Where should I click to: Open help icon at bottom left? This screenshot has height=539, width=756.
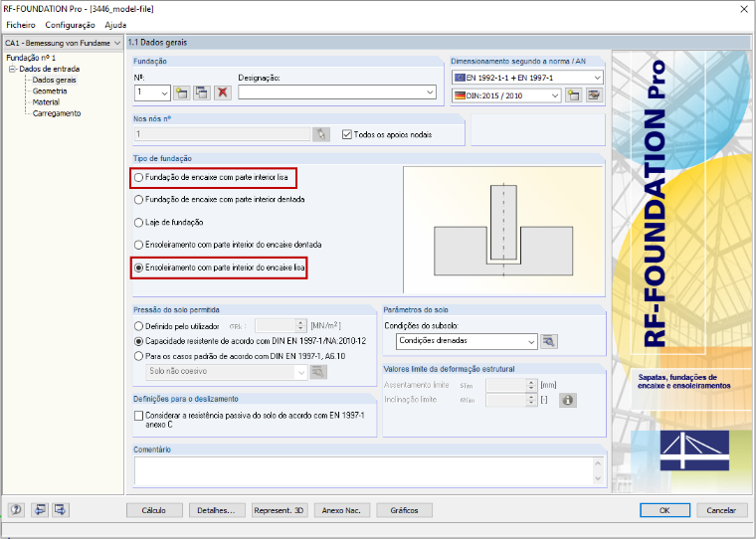pos(16,509)
